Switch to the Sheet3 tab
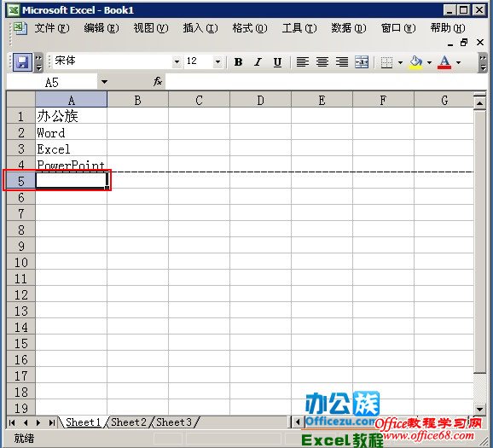The height and width of the screenshot is (448, 493). pyautogui.click(x=174, y=422)
